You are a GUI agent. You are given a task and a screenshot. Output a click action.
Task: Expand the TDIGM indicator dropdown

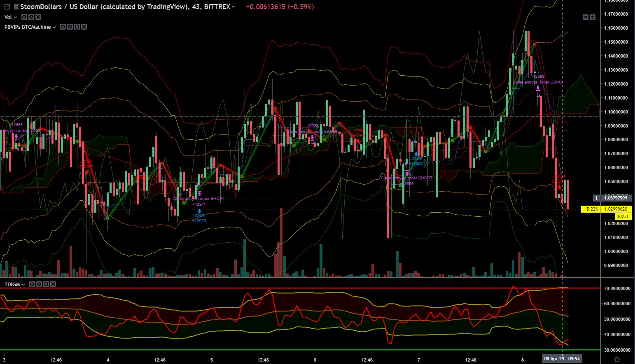(x=23, y=285)
